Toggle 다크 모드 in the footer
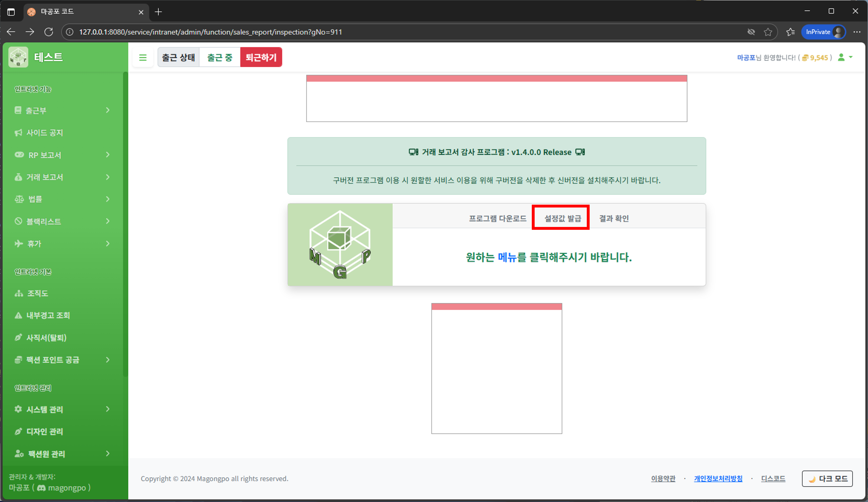 coord(828,479)
